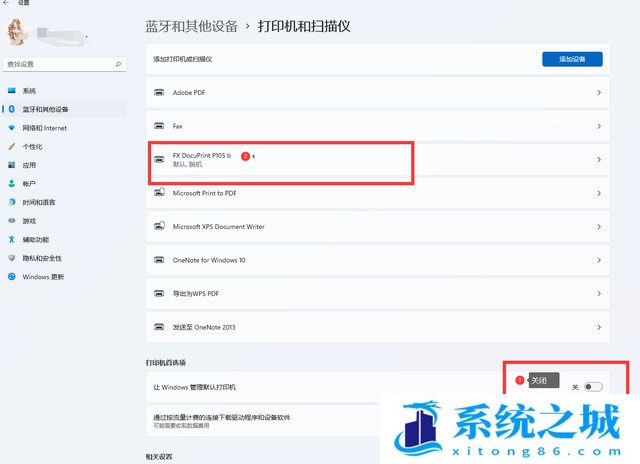Screen dimensions: 640x464
Task: Click the System monitor icon in the sidebar
Action: (12, 91)
